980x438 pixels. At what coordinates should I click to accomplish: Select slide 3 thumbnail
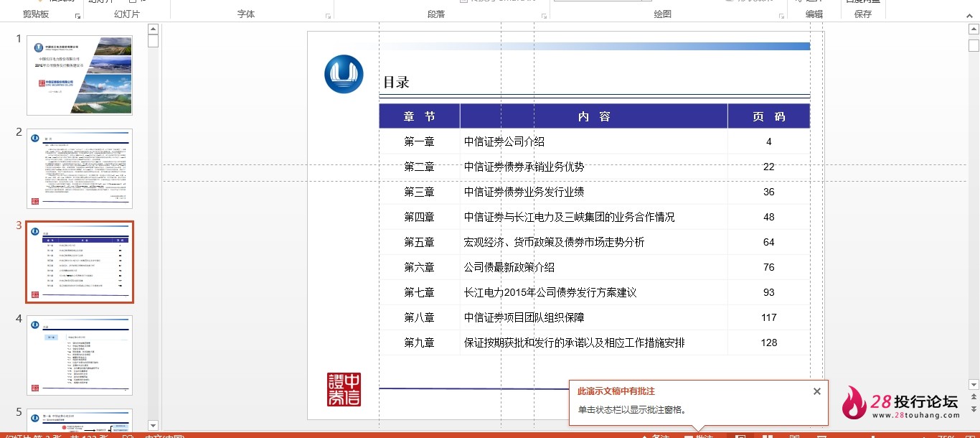[80, 262]
